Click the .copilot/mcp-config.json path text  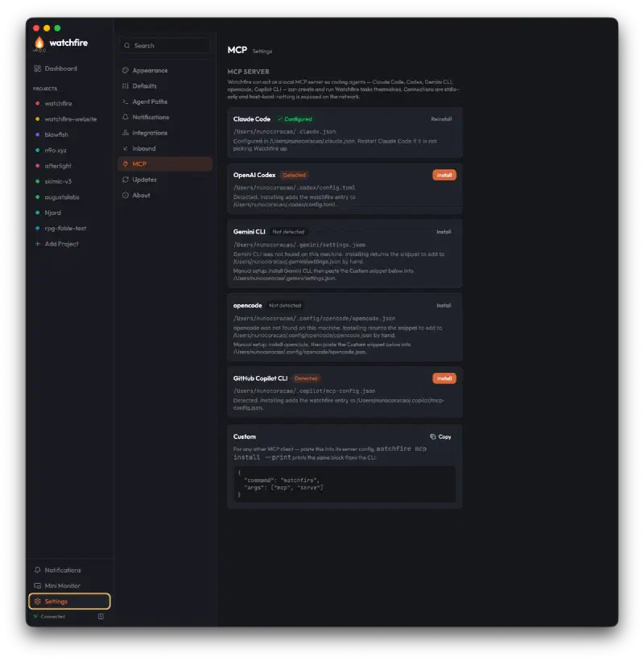click(x=303, y=390)
